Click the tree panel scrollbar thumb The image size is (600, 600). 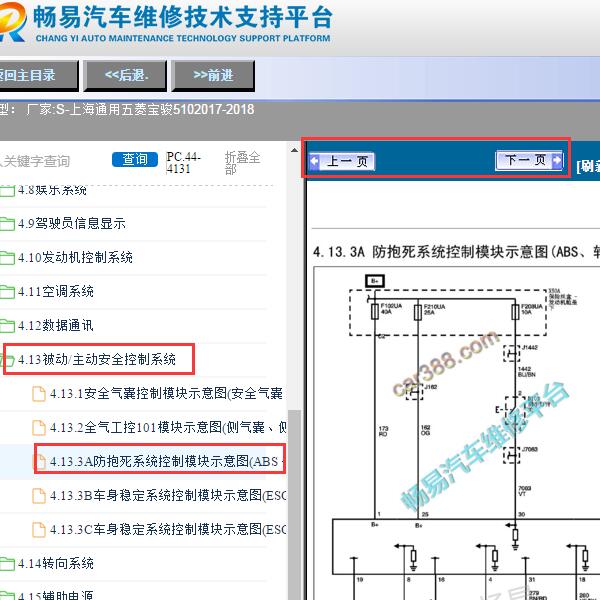click(294, 505)
